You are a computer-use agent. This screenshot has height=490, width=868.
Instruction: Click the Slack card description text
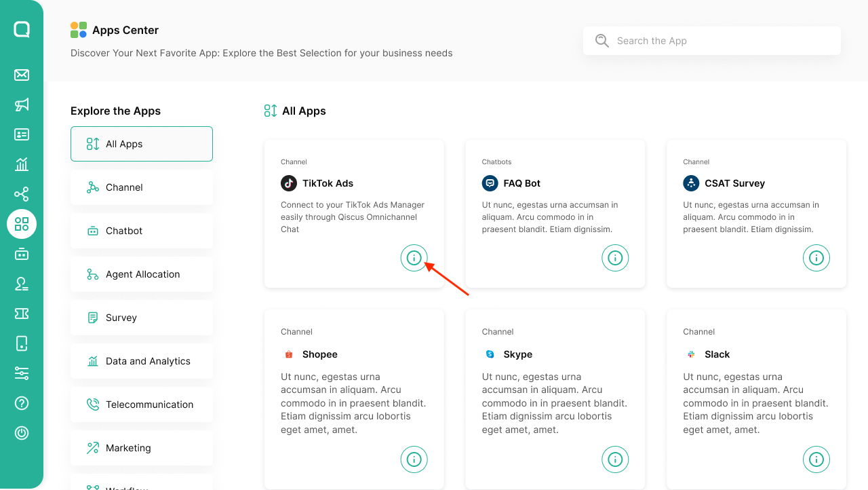(756, 403)
